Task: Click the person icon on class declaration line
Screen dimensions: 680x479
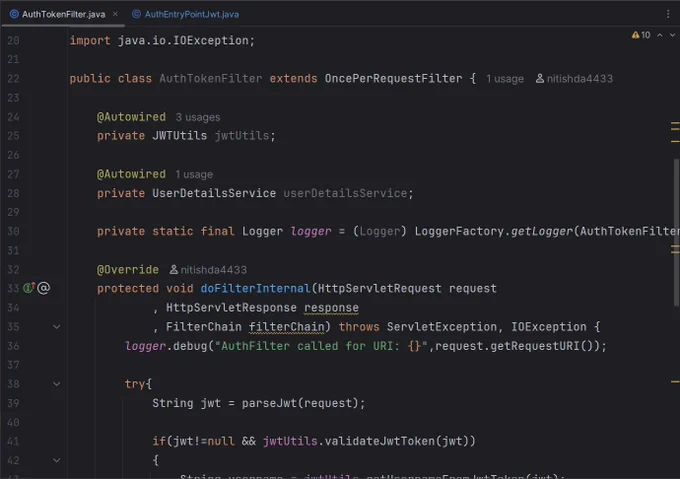Action: [x=539, y=78]
